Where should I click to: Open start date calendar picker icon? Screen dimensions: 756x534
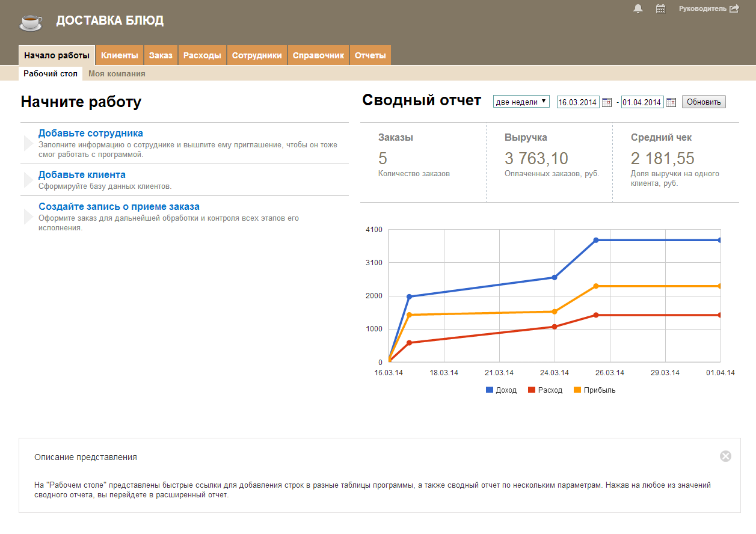pyautogui.click(x=607, y=102)
